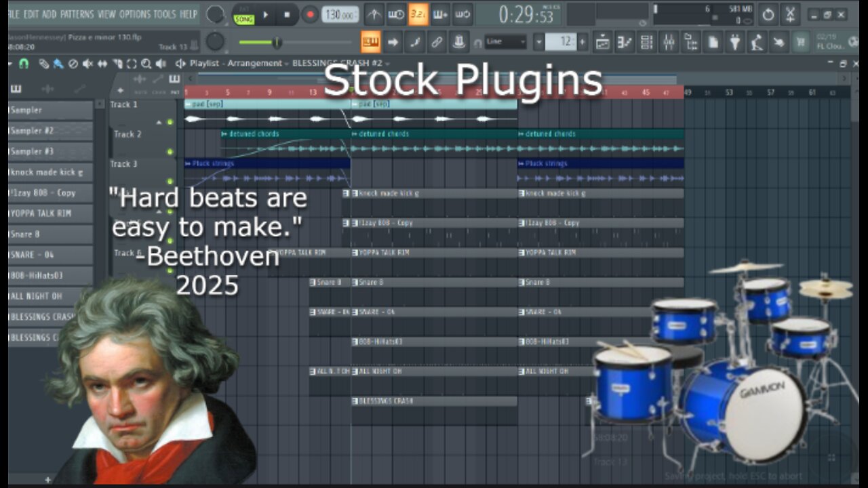Viewport: 868px width, 488px height.
Task: Pick the Zoom magnifier tool in playlist toolbar
Action: coord(146,64)
